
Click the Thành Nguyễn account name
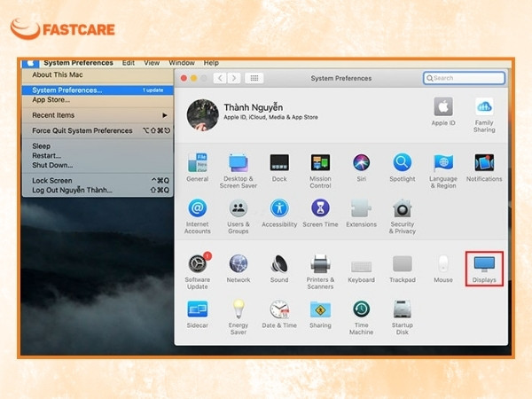[x=253, y=107]
